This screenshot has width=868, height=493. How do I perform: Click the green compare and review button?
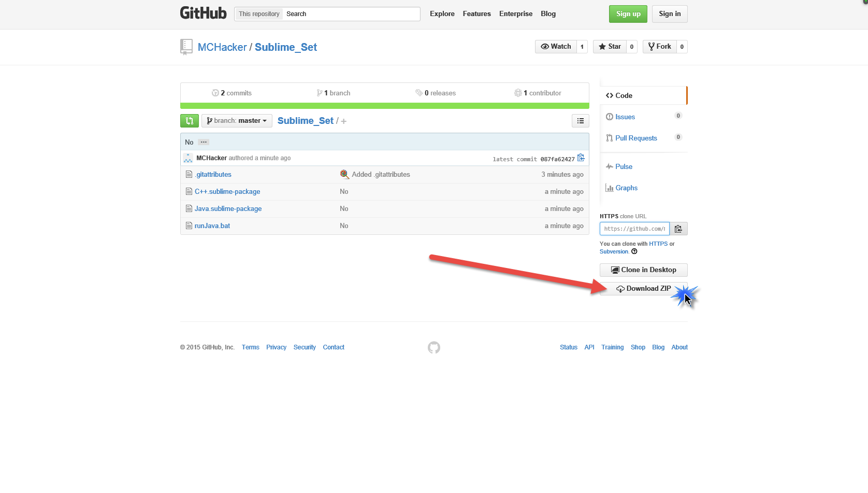(189, 121)
